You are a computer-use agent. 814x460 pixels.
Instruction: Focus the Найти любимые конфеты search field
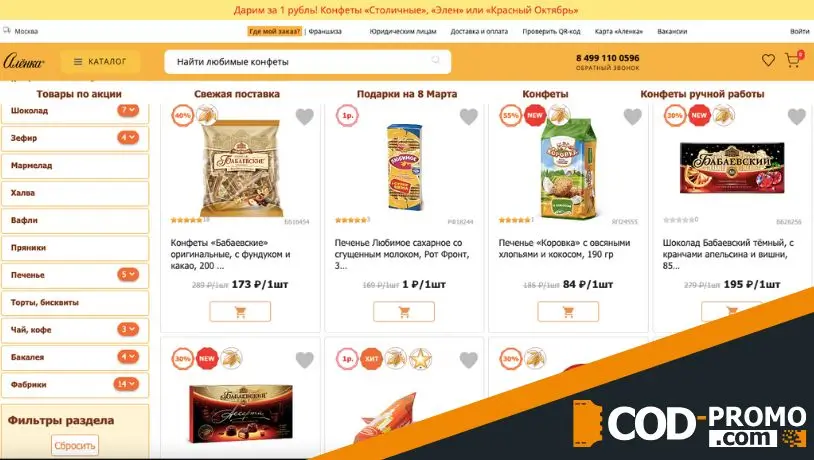click(x=307, y=62)
